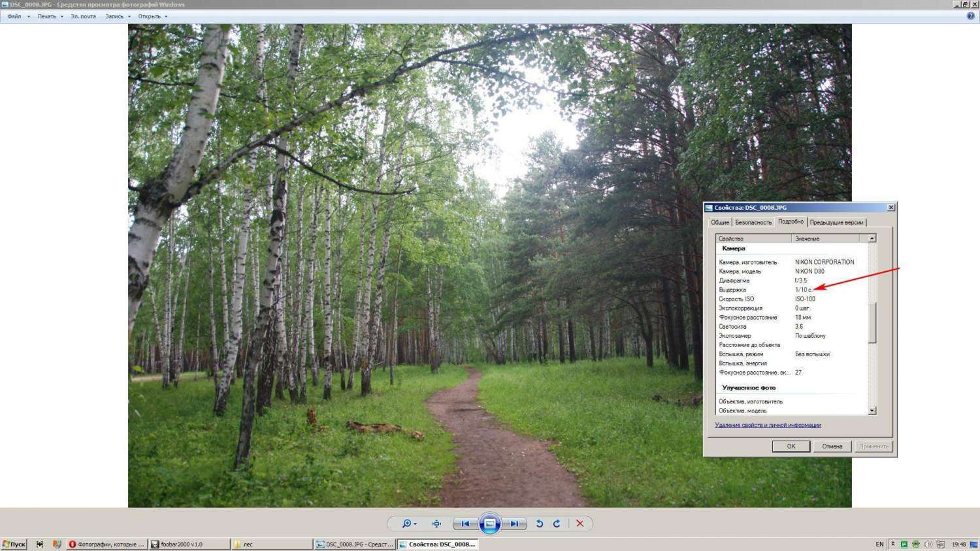Click the f/3.5 aperture value
The width and height of the screenshot is (980, 551).
pos(801,280)
